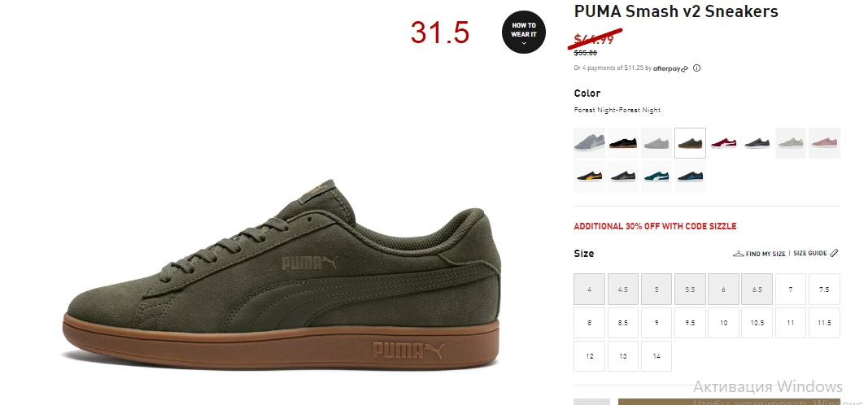The height and width of the screenshot is (405, 868).
Task: Pick size 10.5
Action: pos(757,323)
